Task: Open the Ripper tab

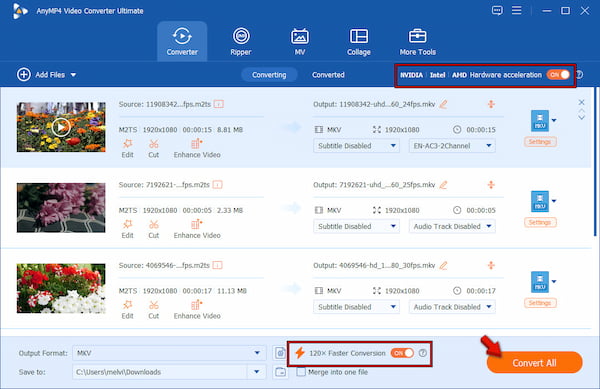Action: click(241, 41)
